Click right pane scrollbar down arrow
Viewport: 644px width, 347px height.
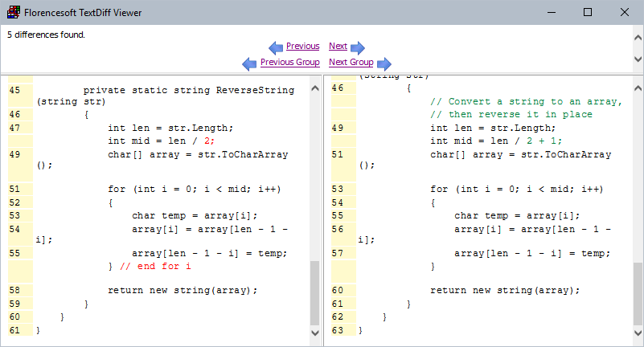638,333
